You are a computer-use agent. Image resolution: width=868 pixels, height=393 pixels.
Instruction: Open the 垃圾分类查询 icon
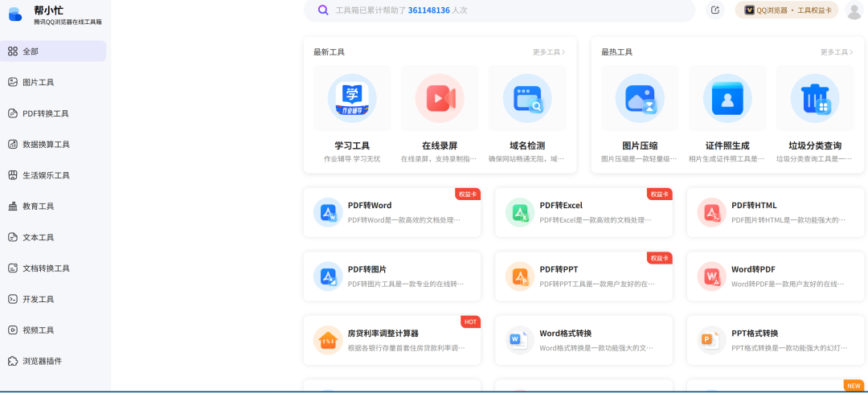pos(815,98)
